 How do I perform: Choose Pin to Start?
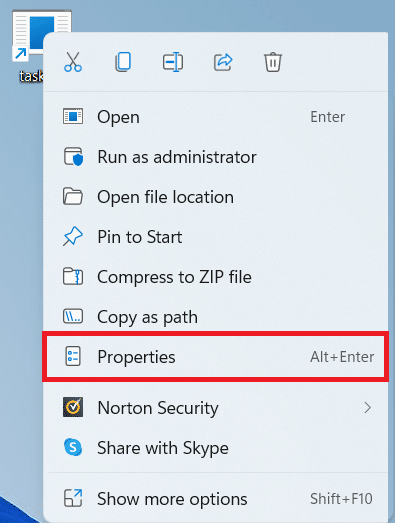click(x=215, y=237)
